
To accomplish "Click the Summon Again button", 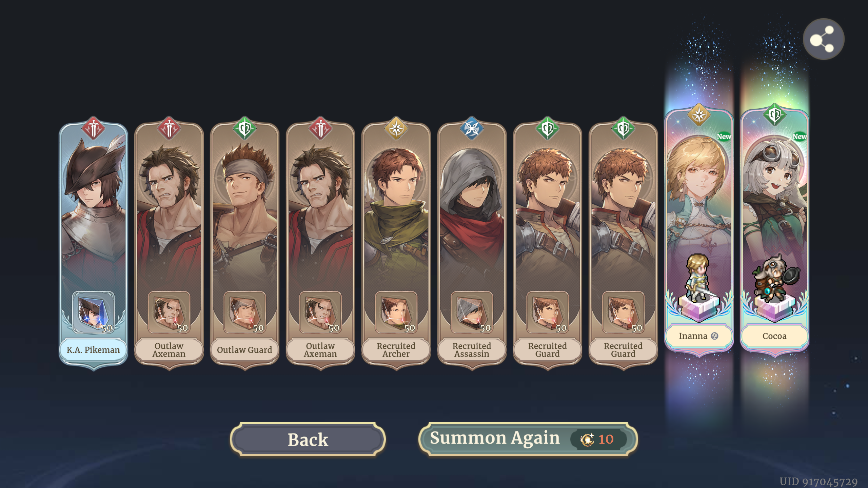I will pyautogui.click(x=528, y=439).
